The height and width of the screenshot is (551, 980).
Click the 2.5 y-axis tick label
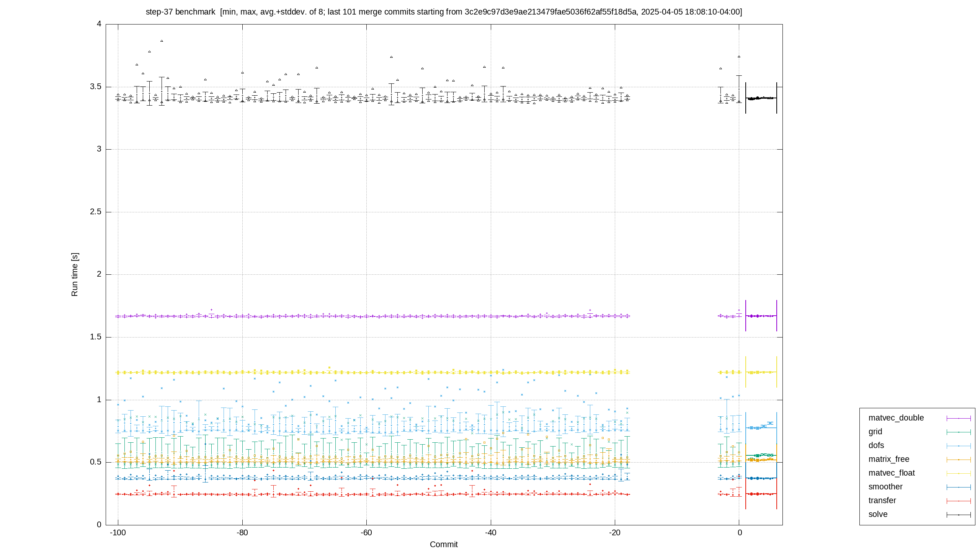pos(96,212)
